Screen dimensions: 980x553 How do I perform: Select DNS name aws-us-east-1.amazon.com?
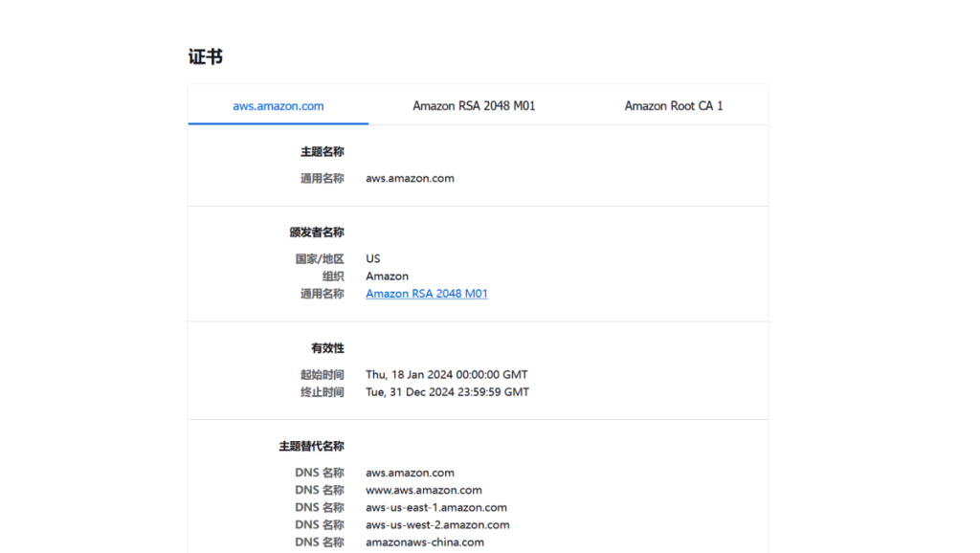[436, 508]
